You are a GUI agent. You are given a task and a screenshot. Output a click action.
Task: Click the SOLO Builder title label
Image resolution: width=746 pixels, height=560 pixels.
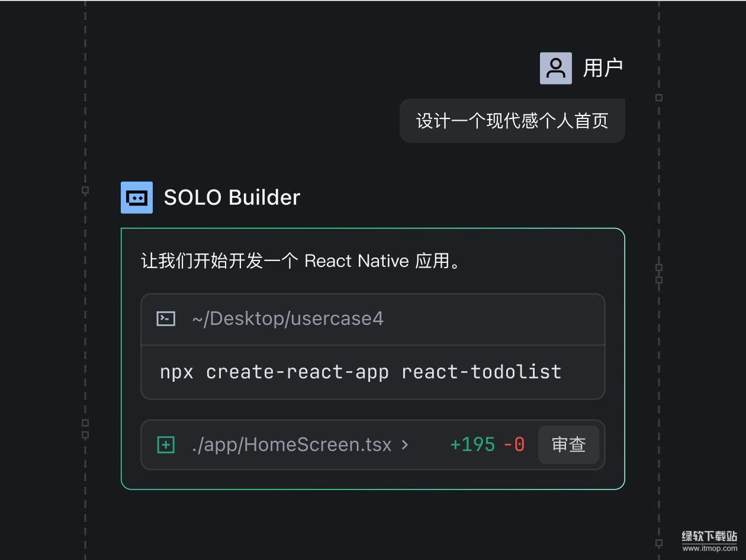(232, 197)
